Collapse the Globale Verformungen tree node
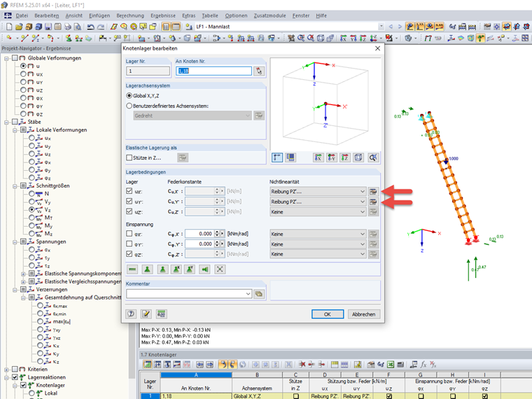532x399 pixels. coord(6,58)
